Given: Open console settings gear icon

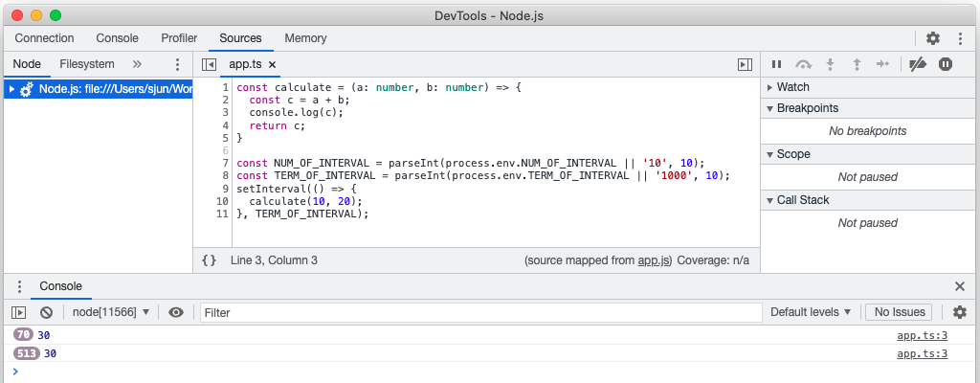Looking at the screenshot, I should (959, 312).
